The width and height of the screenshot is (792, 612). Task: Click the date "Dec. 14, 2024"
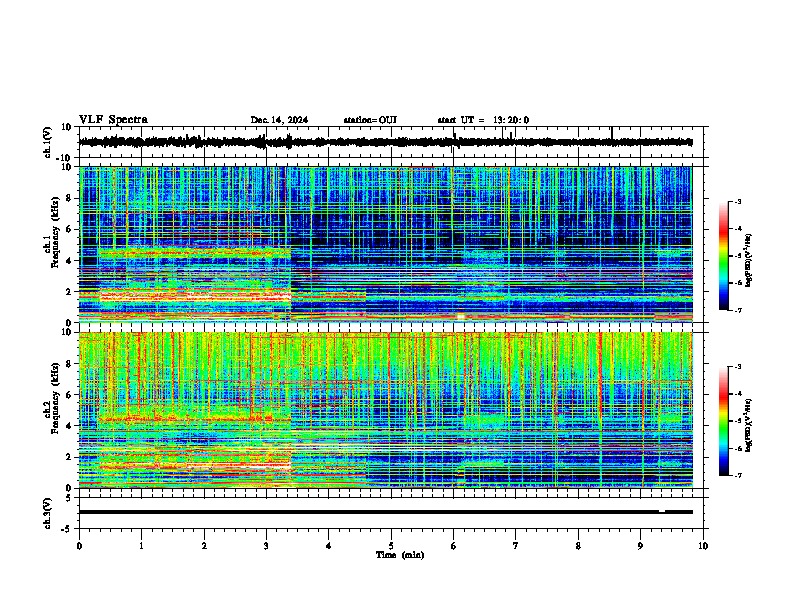[279, 120]
